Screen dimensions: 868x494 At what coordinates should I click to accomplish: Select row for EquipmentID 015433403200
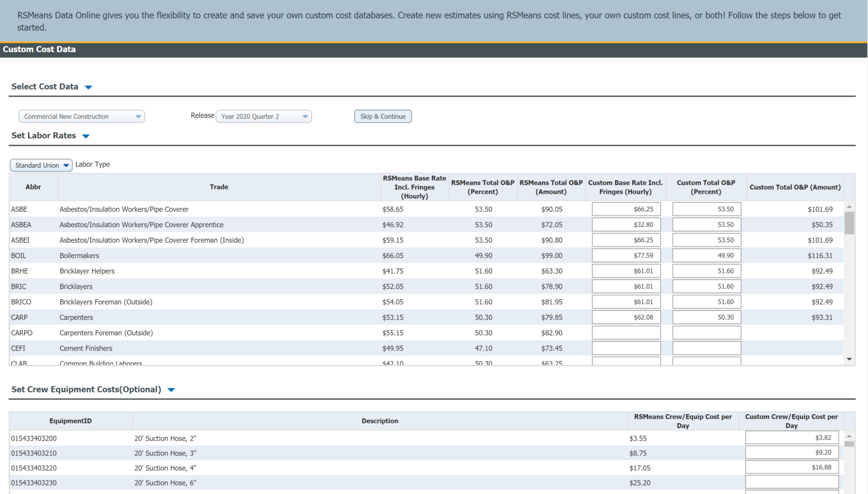click(180, 438)
